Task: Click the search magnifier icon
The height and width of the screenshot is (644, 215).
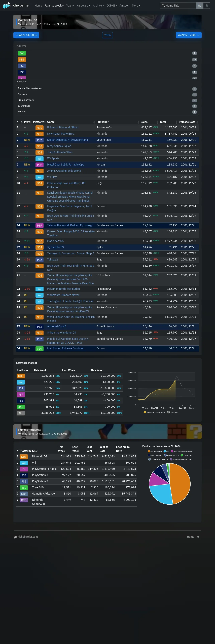Action: coord(163,6)
